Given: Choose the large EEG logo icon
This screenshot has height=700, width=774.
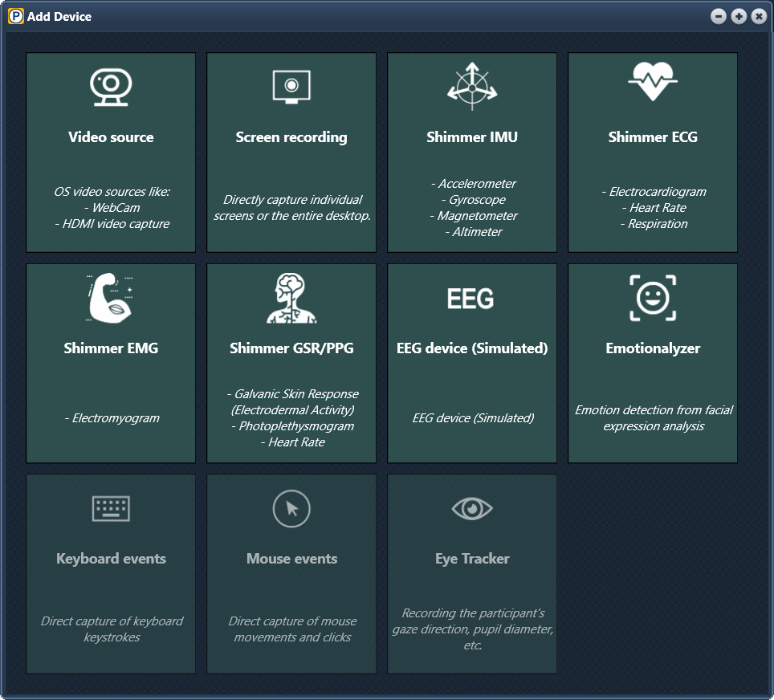Looking at the screenshot, I should click(x=471, y=298).
